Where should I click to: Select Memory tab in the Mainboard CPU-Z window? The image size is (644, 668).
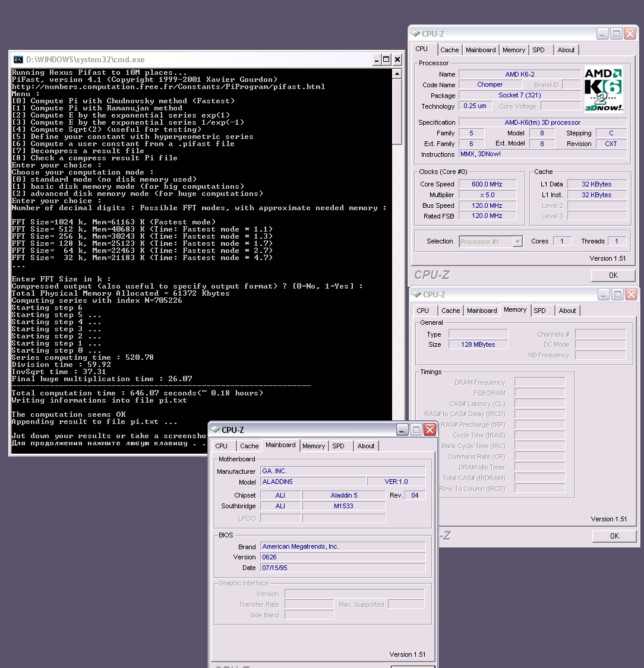click(x=314, y=447)
